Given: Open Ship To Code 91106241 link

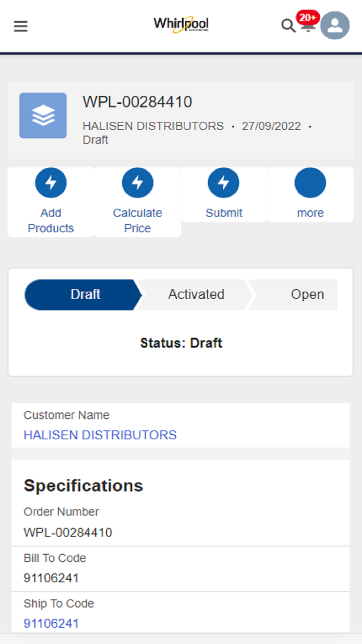Looking at the screenshot, I should point(51,623).
